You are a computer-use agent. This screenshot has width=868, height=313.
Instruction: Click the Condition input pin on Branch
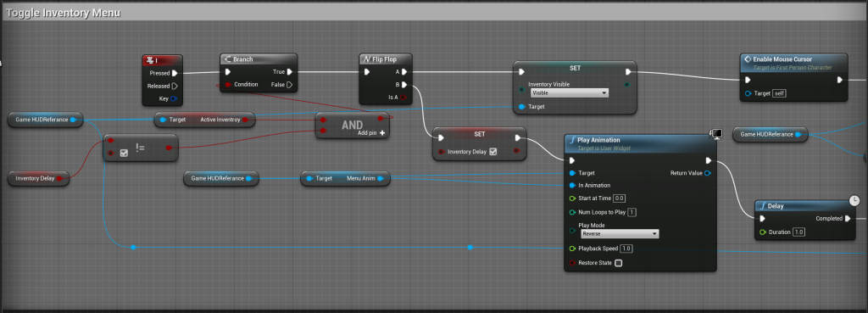tap(227, 85)
